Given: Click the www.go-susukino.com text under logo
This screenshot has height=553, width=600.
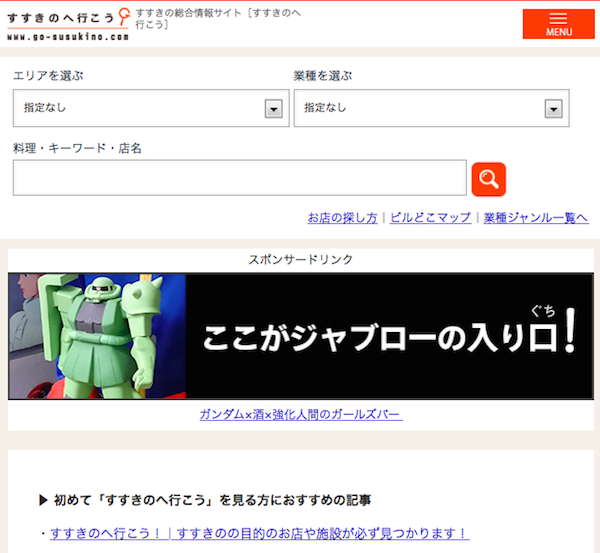Looking at the screenshot, I should tap(68, 37).
